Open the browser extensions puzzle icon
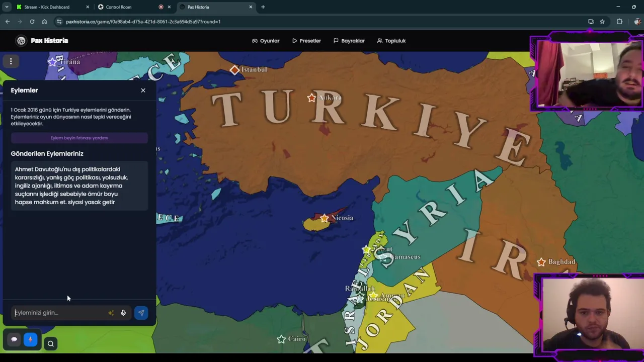Screen dimensions: 644x362 (x=619, y=22)
